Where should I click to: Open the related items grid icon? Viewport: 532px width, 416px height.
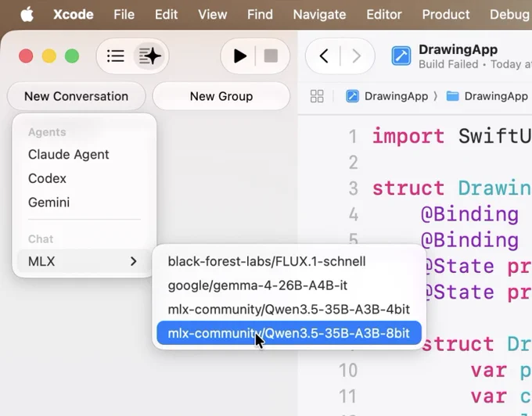[317, 96]
